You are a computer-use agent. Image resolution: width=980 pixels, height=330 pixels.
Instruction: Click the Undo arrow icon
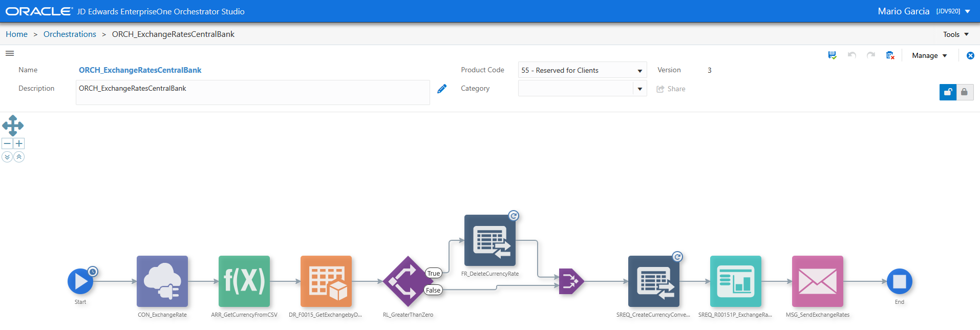click(x=851, y=55)
